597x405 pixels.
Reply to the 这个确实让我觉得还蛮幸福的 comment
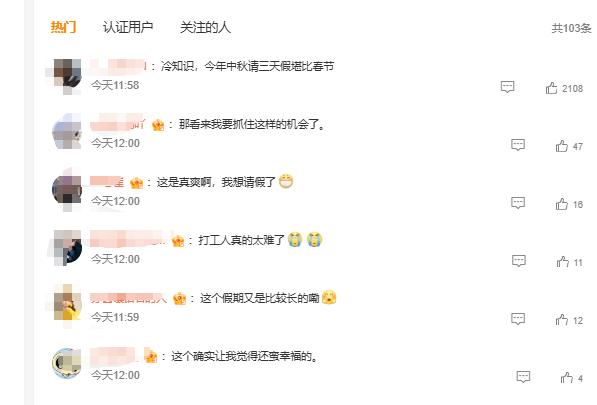tap(523, 376)
